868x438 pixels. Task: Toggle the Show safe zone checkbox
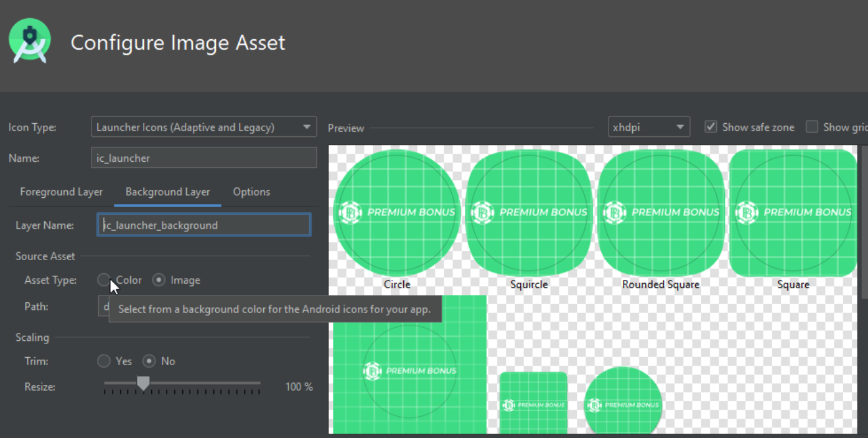[711, 127]
